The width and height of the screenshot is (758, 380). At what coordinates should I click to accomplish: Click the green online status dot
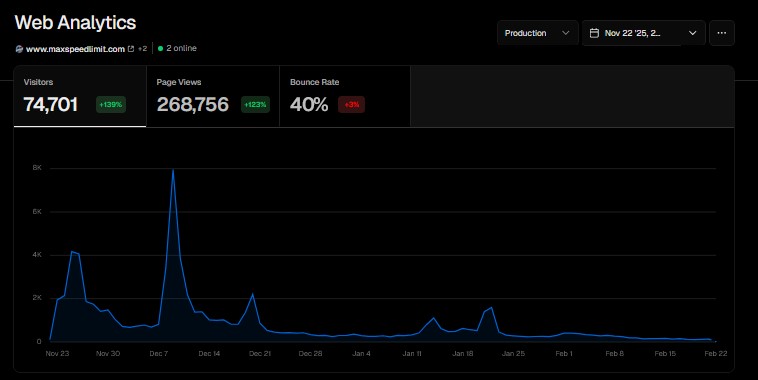(x=160, y=48)
